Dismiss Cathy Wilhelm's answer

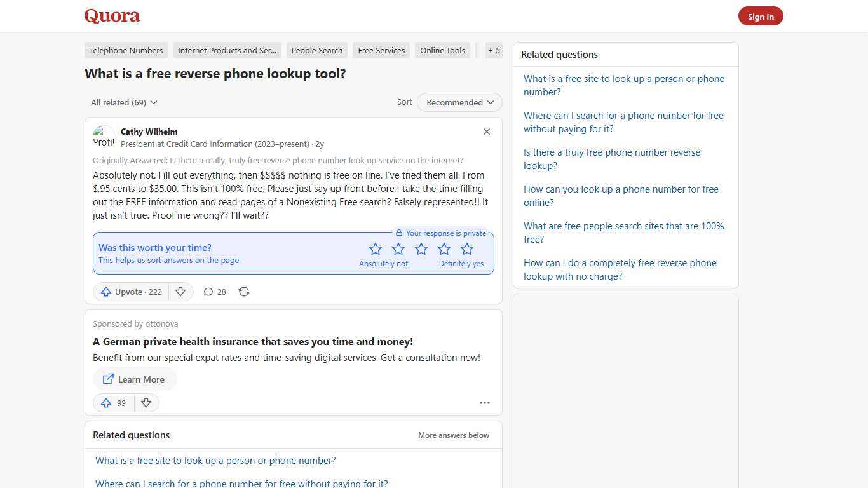coord(487,132)
